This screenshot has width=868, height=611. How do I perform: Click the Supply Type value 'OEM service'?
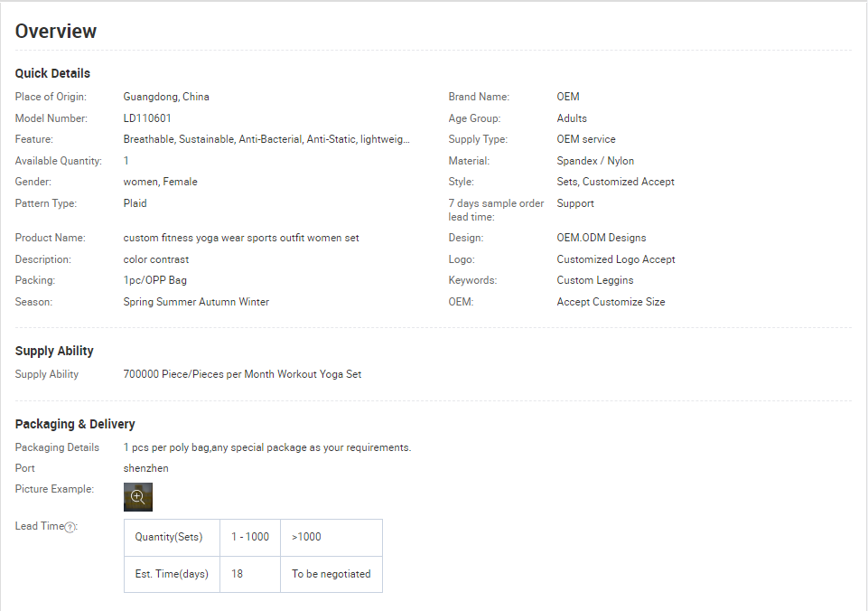586,139
